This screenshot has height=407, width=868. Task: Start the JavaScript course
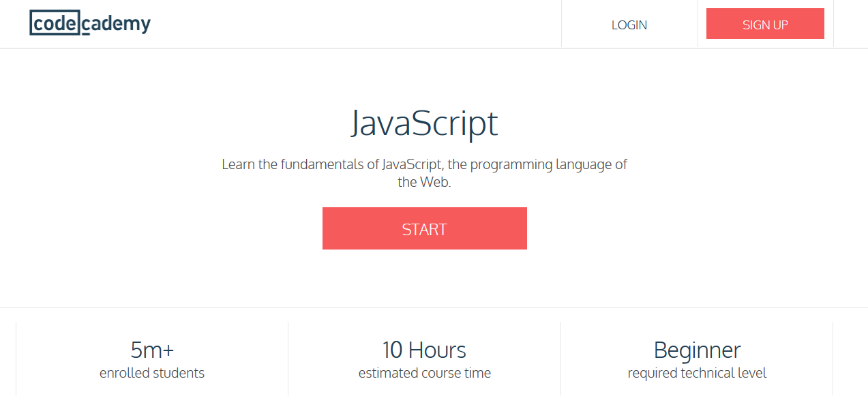point(425,228)
